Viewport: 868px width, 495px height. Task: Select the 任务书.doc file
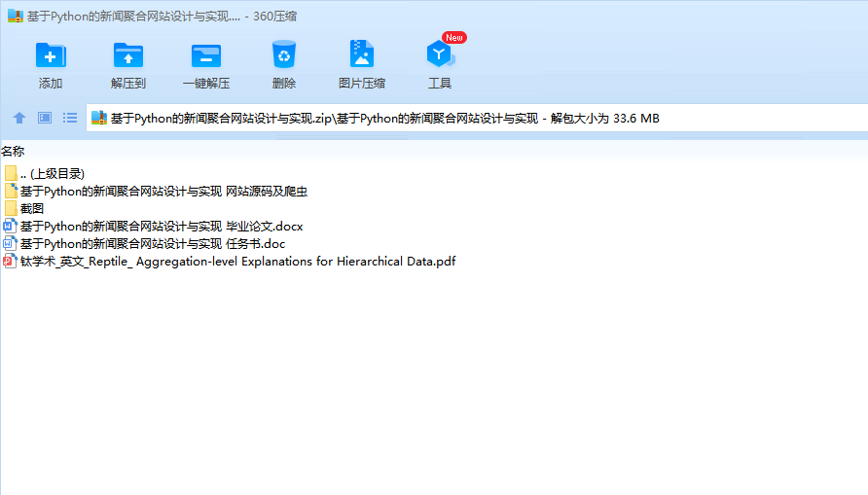[144, 244]
